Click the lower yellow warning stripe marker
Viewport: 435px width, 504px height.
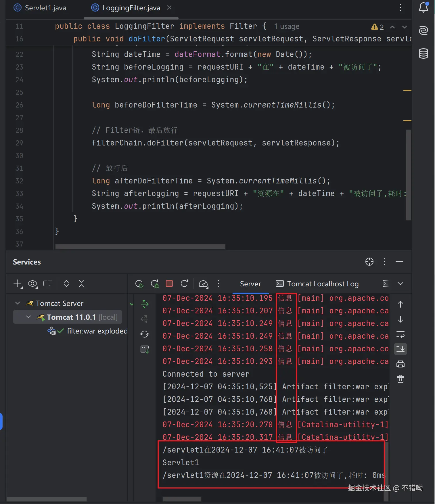click(407, 121)
